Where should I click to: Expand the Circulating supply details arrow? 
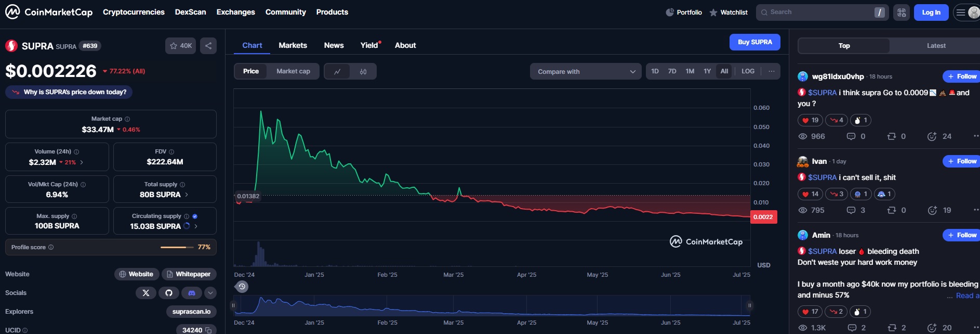click(196, 226)
